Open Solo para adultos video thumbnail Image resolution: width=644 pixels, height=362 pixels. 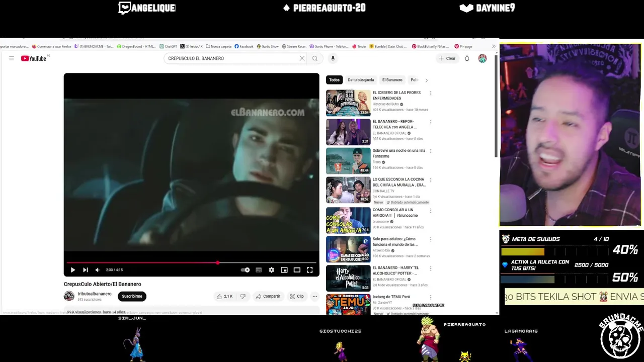(348, 249)
